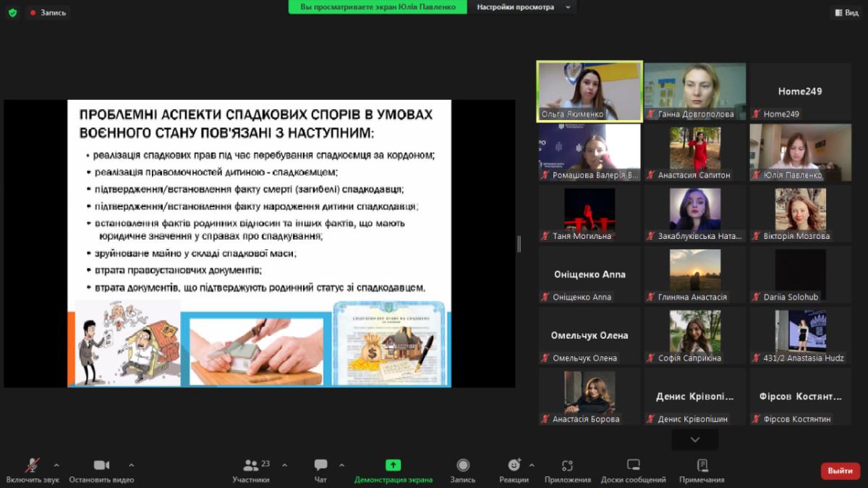Click muted mic icon beside Home249 name

point(757,114)
